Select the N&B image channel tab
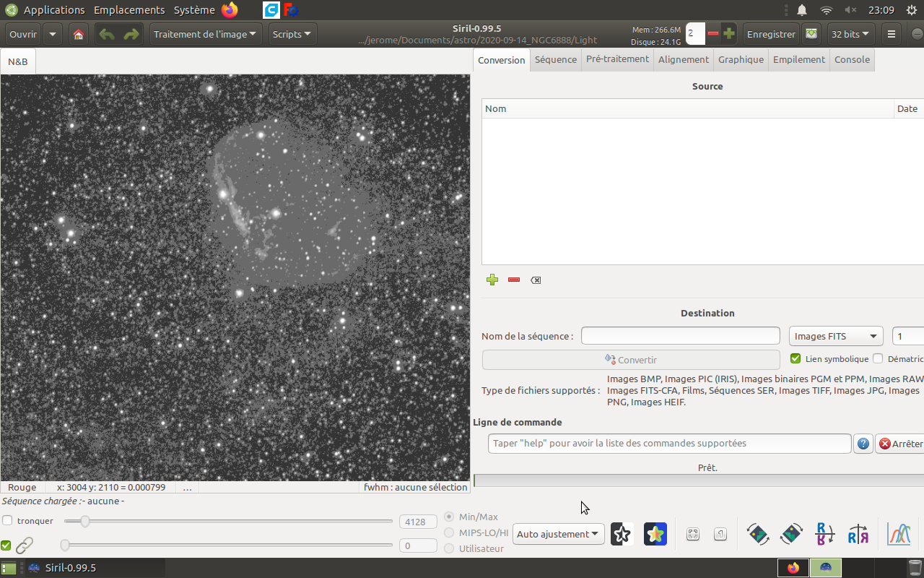The height and width of the screenshot is (578, 924). coord(18,61)
